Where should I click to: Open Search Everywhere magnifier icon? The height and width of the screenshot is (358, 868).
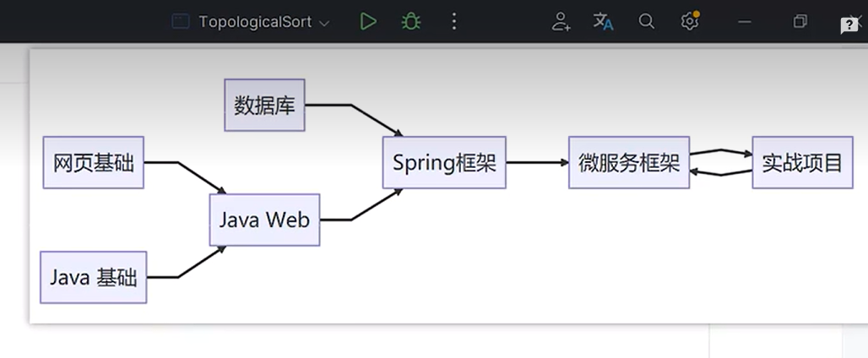(x=647, y=22)
